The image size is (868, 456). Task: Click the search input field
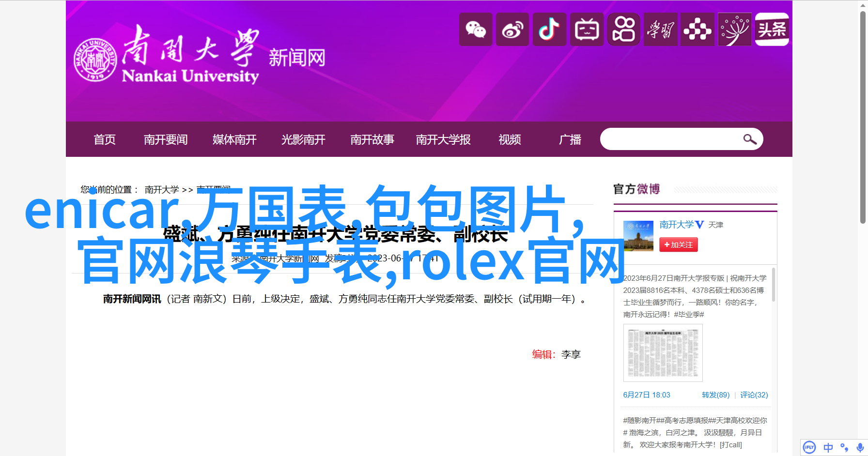(671, 139)
